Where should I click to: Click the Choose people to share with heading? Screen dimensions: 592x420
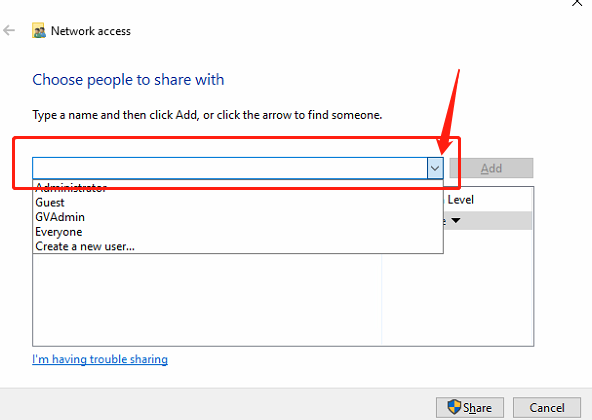click(128, 80)
